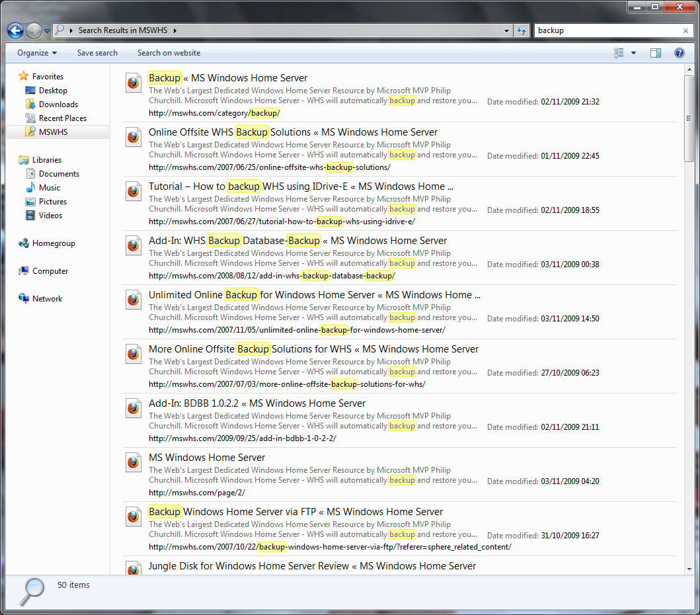Click the vertical scrollbar down arrow
Viewport: 700px width, 615px height.
[x=689, y=568]
